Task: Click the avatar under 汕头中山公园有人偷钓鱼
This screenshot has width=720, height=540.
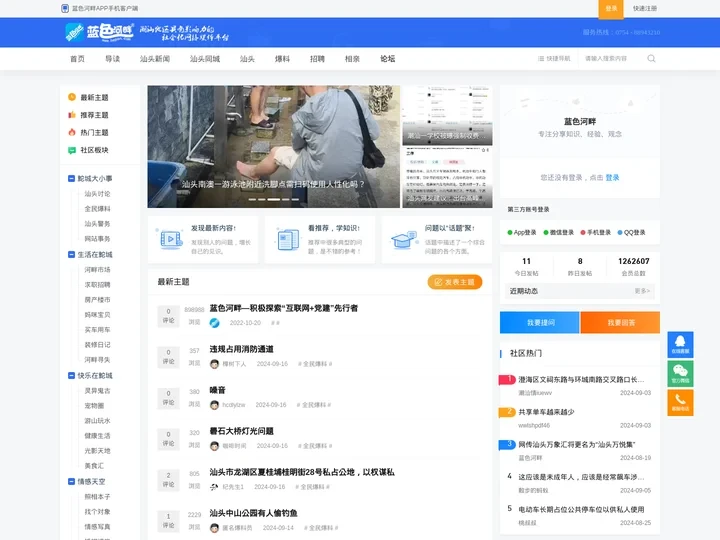Action: point(214,528)
